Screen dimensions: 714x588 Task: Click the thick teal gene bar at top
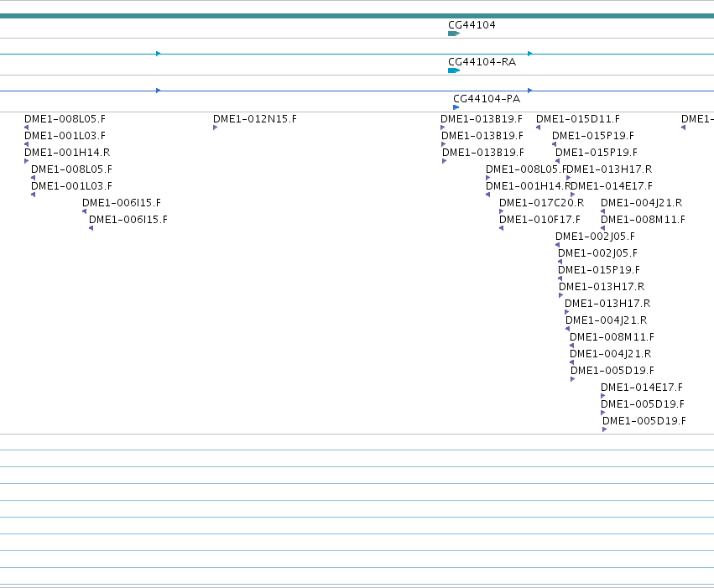(357, 16)
